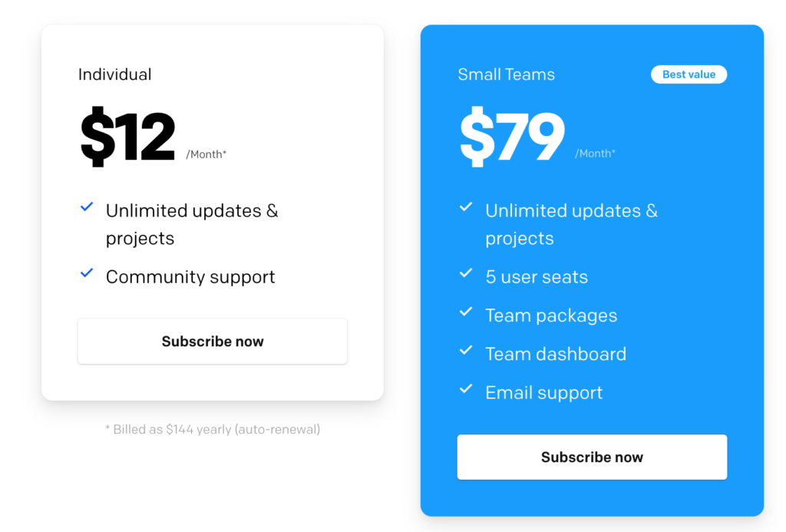The height and width of the screenshot is (532, 786).
Task: Click the Individual plan title
Action: (114, 74)
